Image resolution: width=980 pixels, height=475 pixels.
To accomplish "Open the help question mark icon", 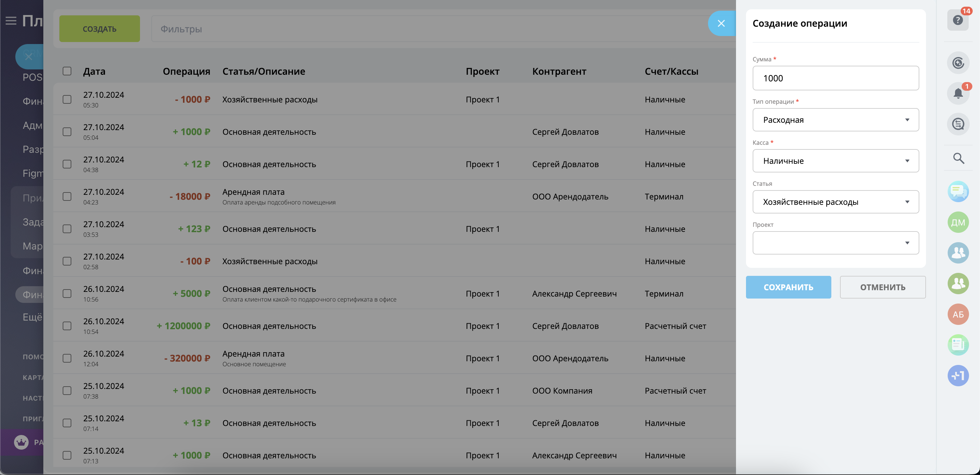I will [x=958, y=20].
